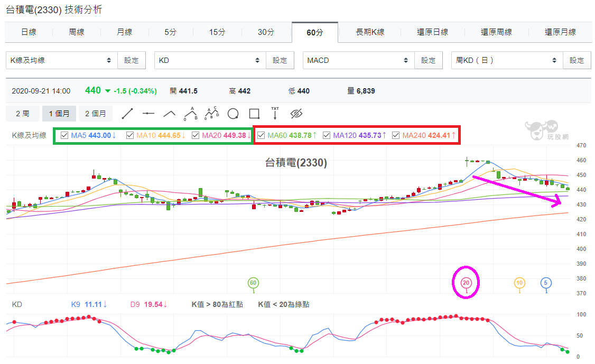Viewport: 595px width, 364px height.
Task: Select the 2 個月 time range button
Action: [95, 114]
